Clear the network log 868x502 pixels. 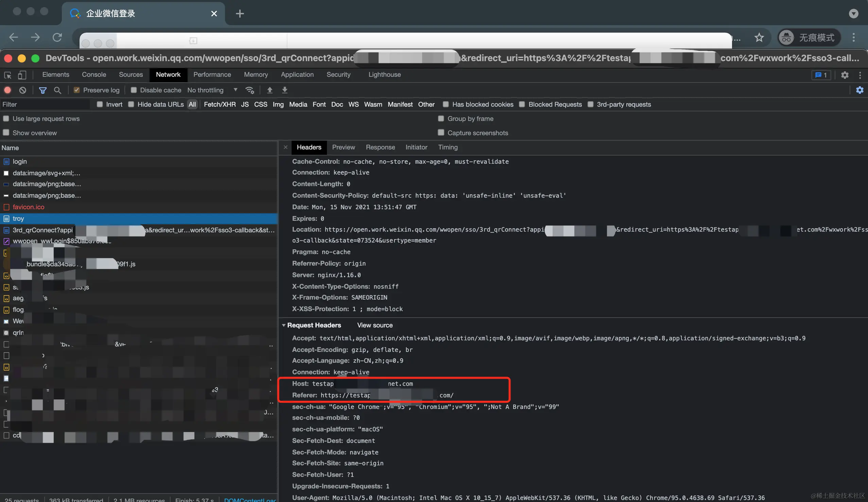coord(23,90)
